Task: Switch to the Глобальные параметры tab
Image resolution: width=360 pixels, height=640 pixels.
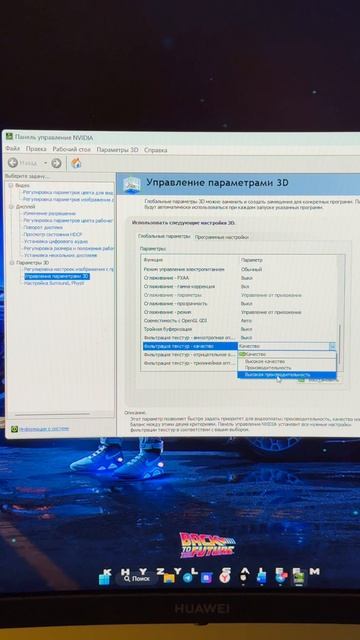Action: [x=164, y=236]
